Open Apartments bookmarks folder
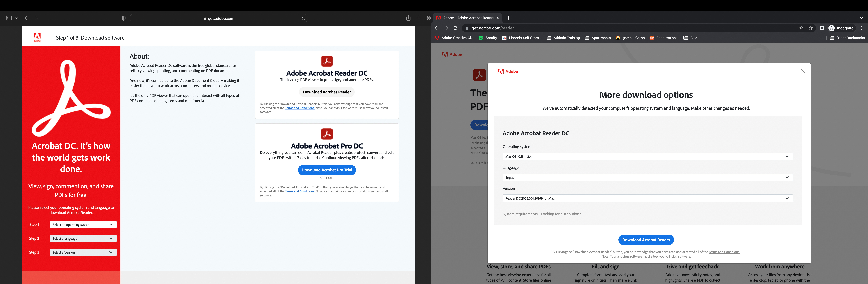The width and height of the screenshot is (868, 284). click(x=597, y=38)
